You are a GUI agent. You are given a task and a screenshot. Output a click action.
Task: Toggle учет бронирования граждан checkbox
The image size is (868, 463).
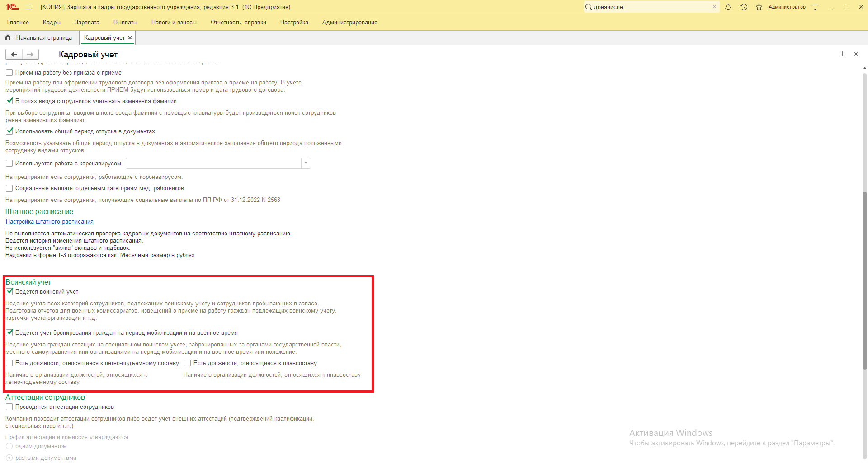click(x=9, y=332)
